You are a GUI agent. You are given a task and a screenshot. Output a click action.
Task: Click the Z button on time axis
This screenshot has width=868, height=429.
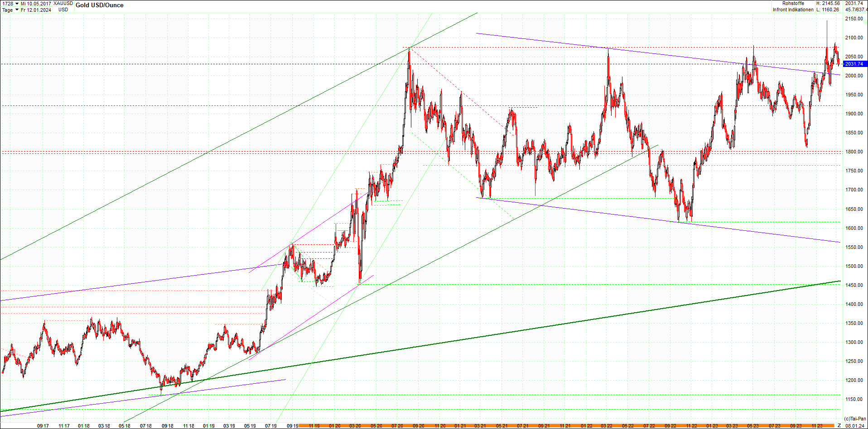click(839, 425)
